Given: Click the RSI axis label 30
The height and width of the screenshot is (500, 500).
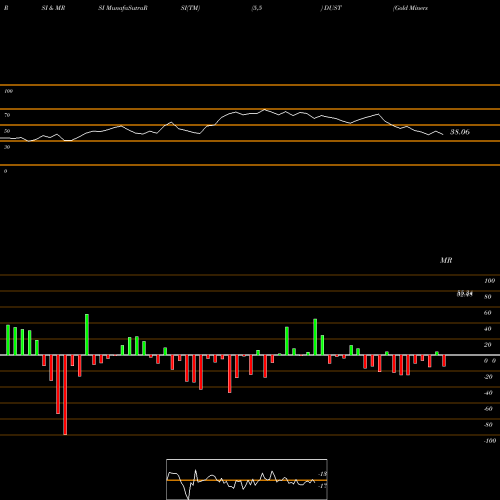Looking at the screenshot, I should [x=7, y=147].
